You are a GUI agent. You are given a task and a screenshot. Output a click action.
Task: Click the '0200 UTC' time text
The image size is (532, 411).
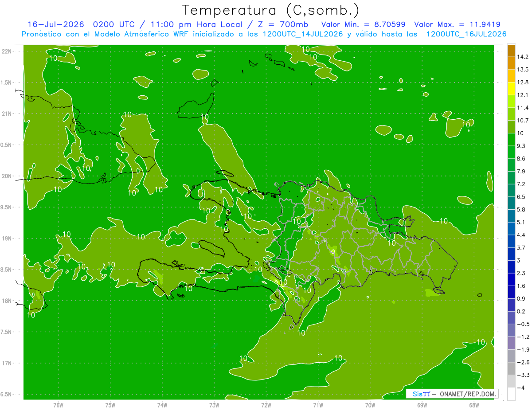[x=115, y=24]
